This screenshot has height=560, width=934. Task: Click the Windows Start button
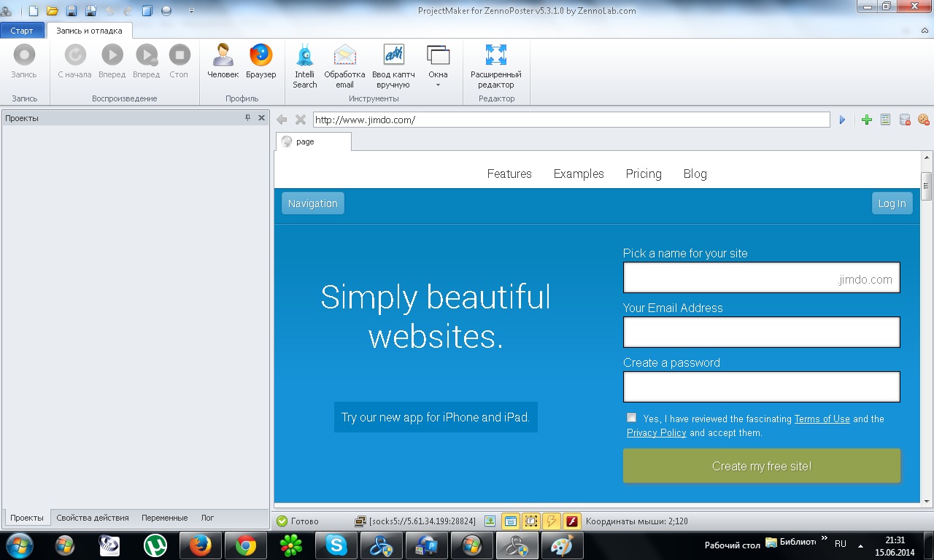coord(18,545)
